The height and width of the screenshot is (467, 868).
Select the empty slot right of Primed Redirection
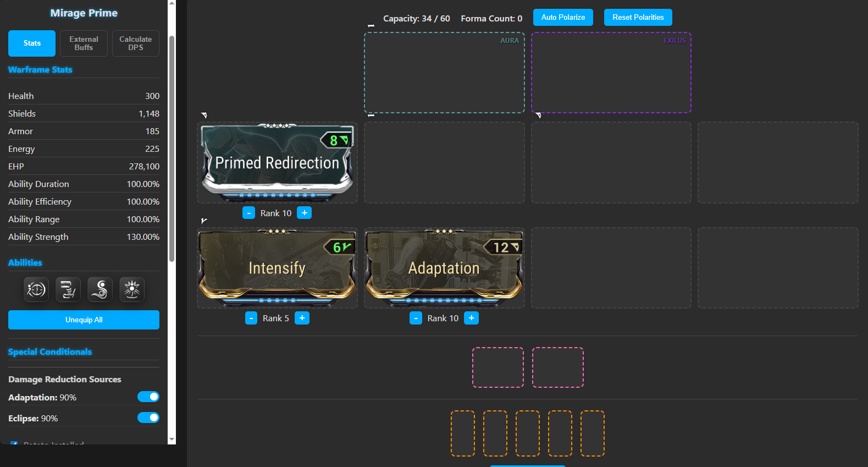(x=444, y=163)
